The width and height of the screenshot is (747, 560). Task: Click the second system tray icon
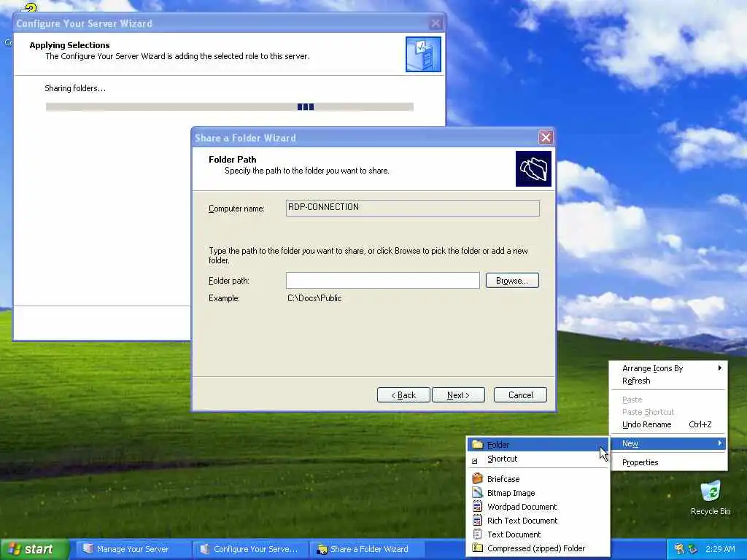(693, 549)
